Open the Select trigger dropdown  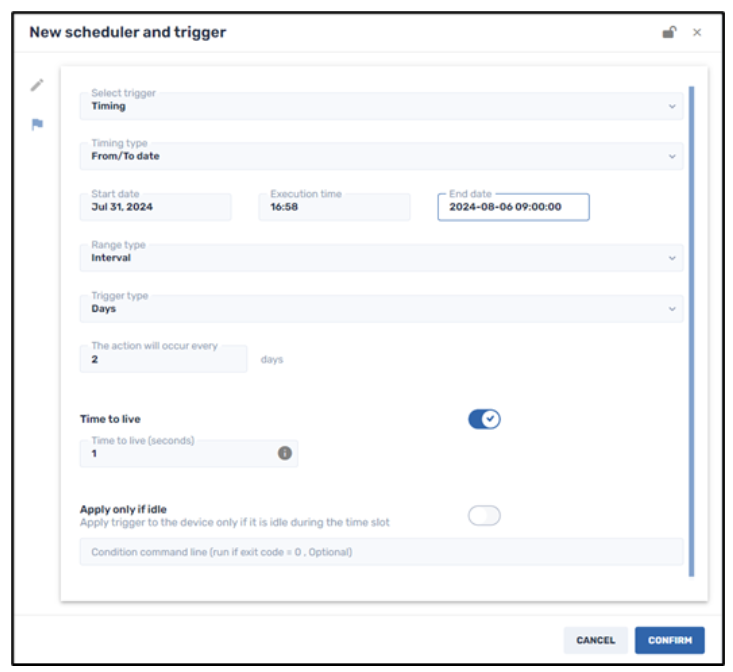(x=381, y=106)
